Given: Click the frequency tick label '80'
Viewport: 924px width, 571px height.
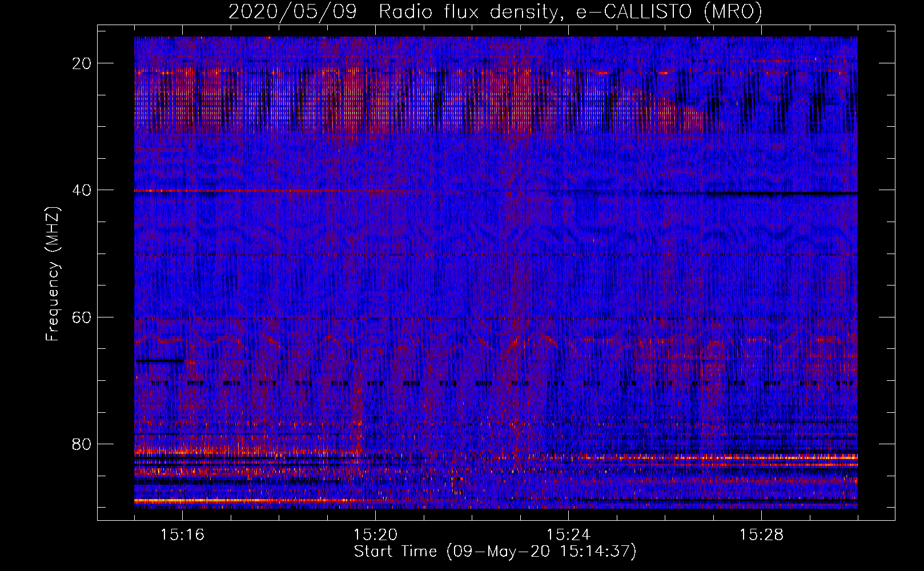Looking at the screenshot, I should pos(82,444).
